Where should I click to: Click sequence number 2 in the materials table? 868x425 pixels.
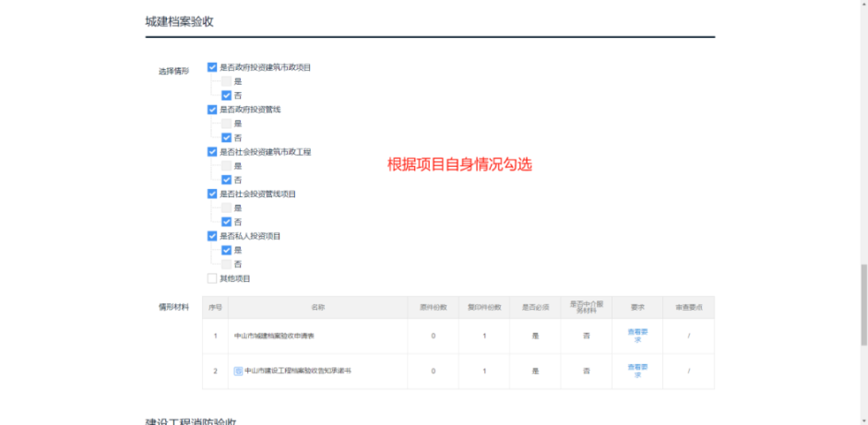(x=215, y=371)
